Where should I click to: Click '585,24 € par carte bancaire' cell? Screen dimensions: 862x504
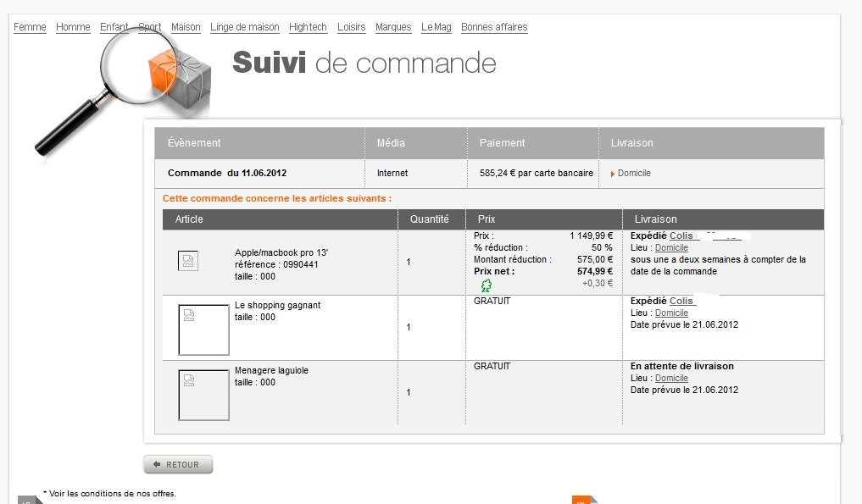pyautogui.click(x=536, y=173)
